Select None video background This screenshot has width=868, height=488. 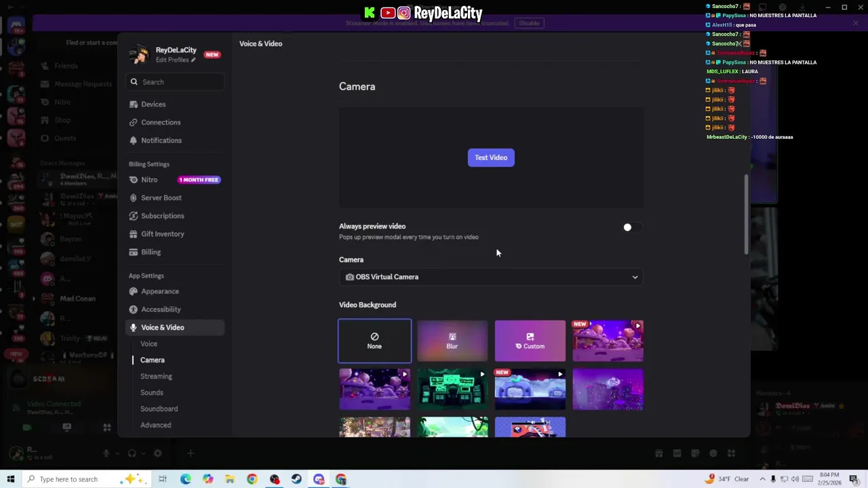point(374,341)
